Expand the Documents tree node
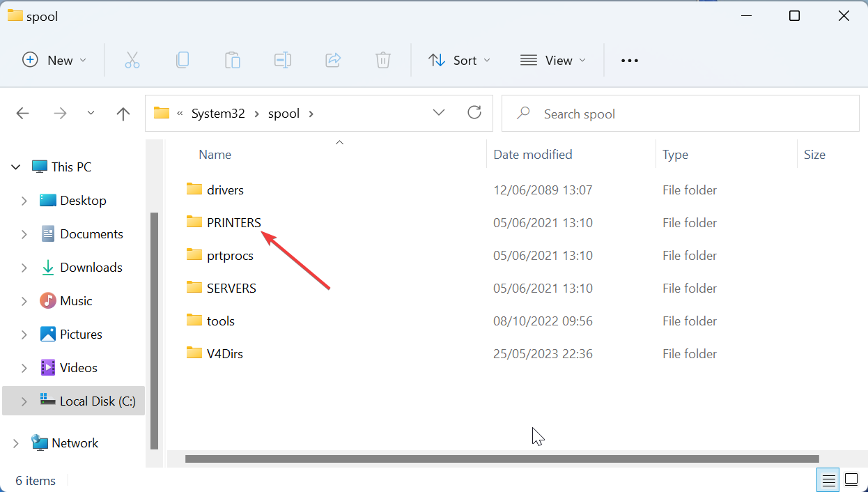This screenshot has width=868, height=492. point(24,234)
